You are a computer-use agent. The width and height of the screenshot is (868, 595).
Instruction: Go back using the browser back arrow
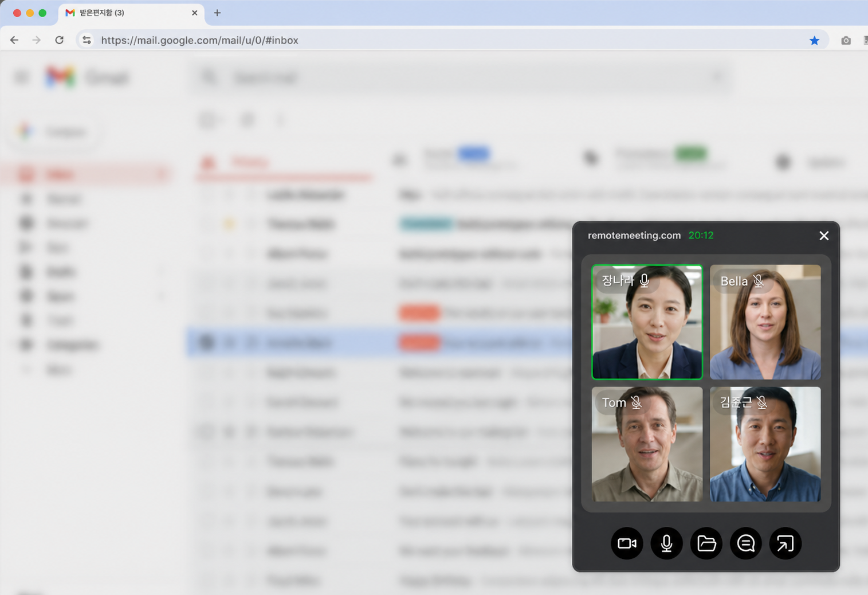(14, 40)
